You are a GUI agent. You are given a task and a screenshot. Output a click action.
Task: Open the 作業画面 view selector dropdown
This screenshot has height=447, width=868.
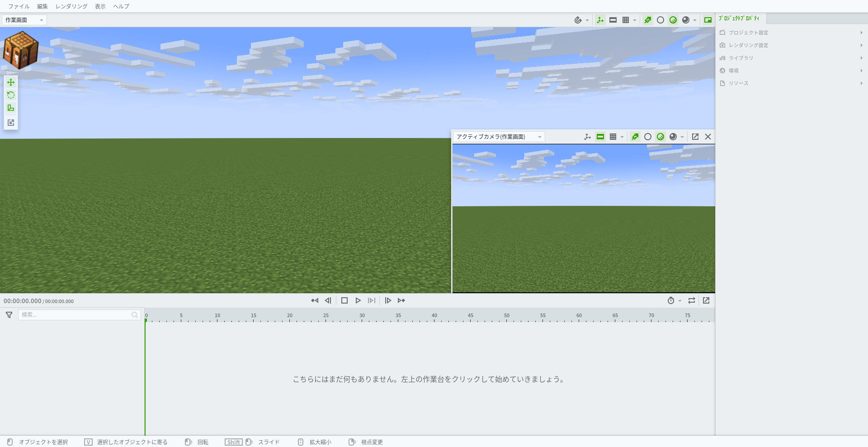click(24, 19)
